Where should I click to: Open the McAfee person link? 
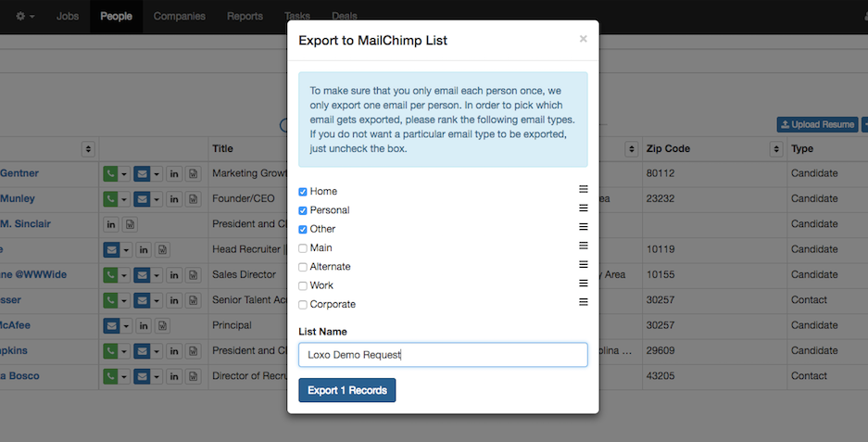(x=15, y=325)
